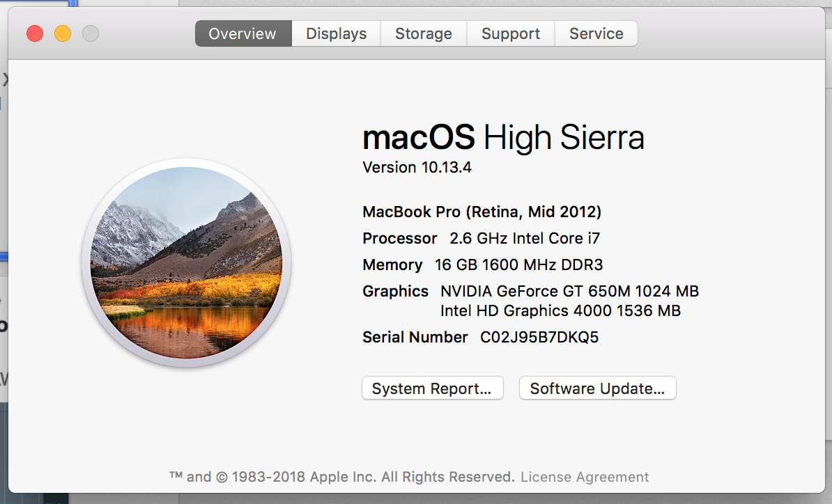Click the disabled gray zoom button
The width and height of the screenshot is (832, 504).
(91, 33)
